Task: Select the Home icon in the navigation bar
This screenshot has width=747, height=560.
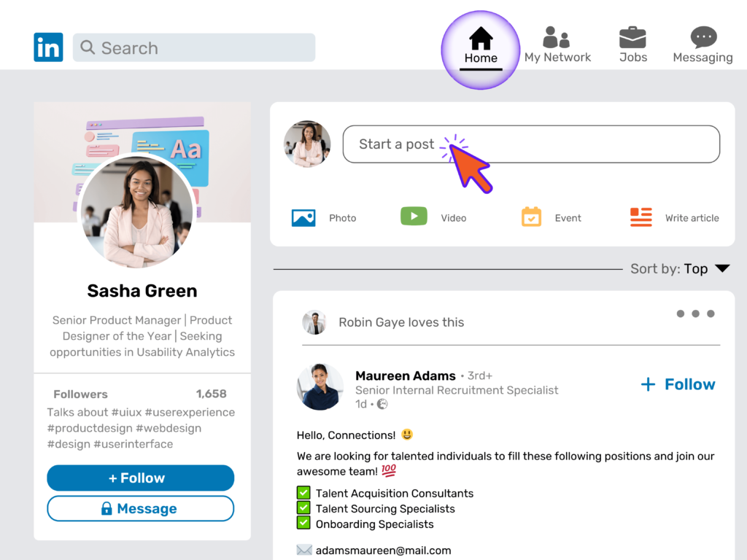Action: (x=481, y=36)
